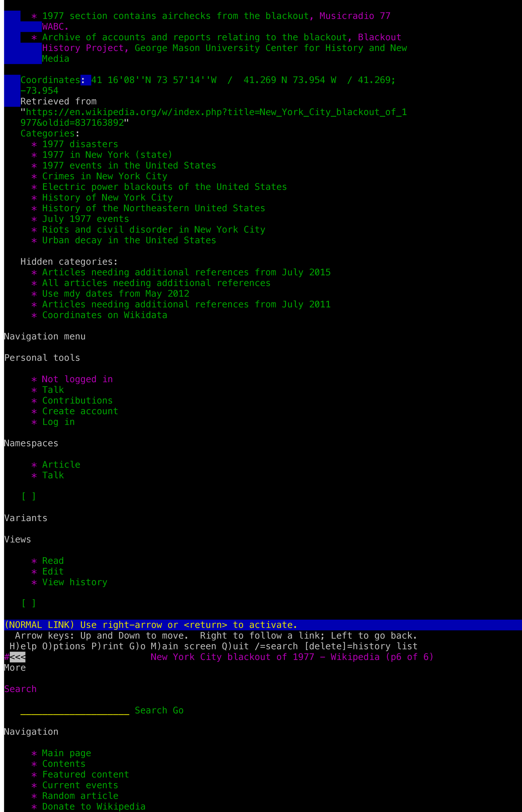This screenshot has width=522, height=812.
Task: Select the Search heading link
Action: [20, 689]
